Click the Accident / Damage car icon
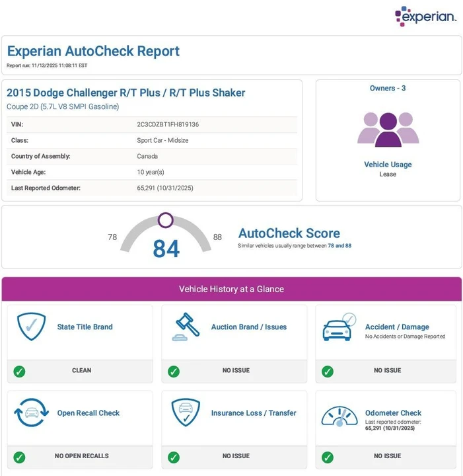 339,327
